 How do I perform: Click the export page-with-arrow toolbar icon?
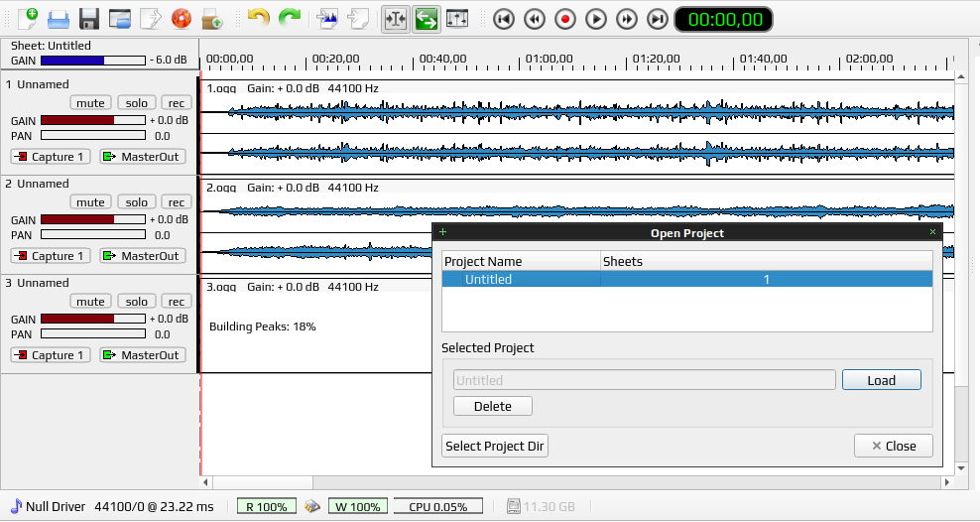pyautogui.click(x=151, y=19)
